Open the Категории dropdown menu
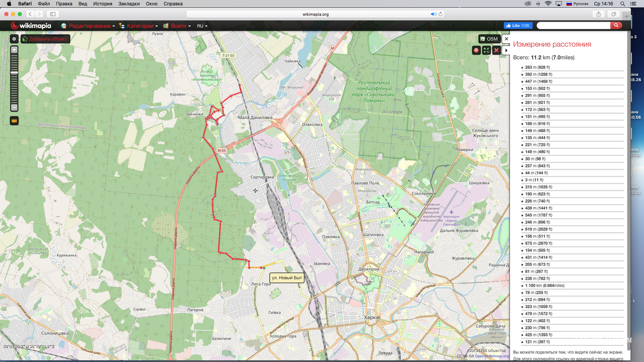 139,26
